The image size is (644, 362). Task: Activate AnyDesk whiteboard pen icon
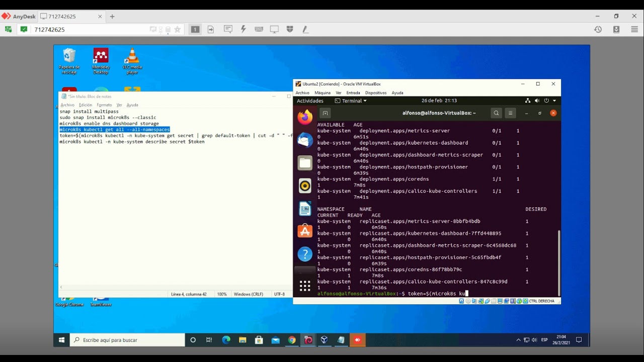click(305, 29)
